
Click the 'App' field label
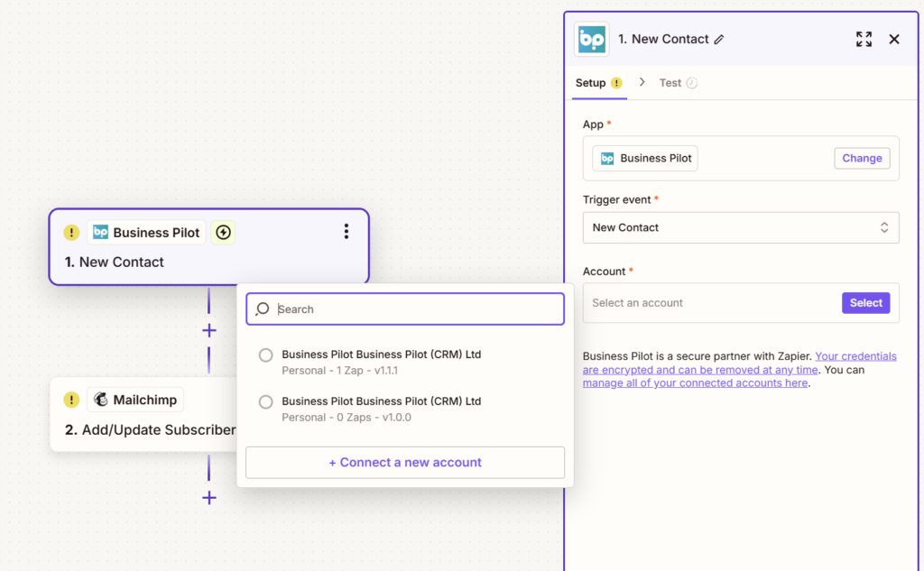[593, 124]
